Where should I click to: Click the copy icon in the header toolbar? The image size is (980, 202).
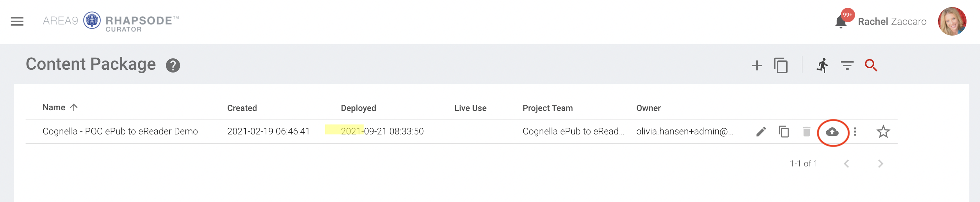[x=781, y=65]
